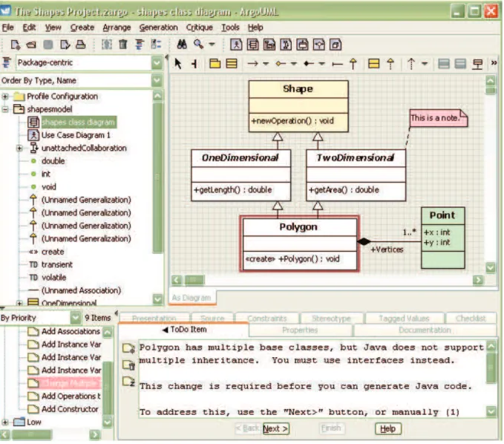Click the New Package tool icon
The height and width of the screenshot is (444, 504).
tap(215, 63)
